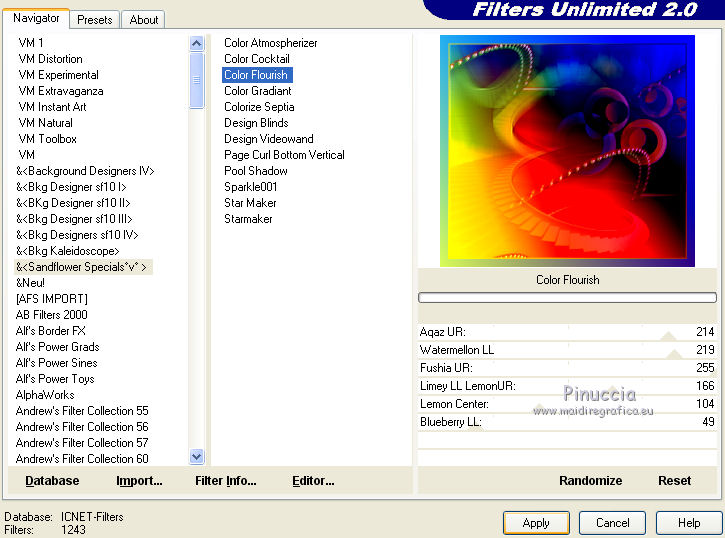Click the scroll up arrow of category list
The height and width of the screenshot is (538, 725).
pyautogui.click(x=197, y=43)
